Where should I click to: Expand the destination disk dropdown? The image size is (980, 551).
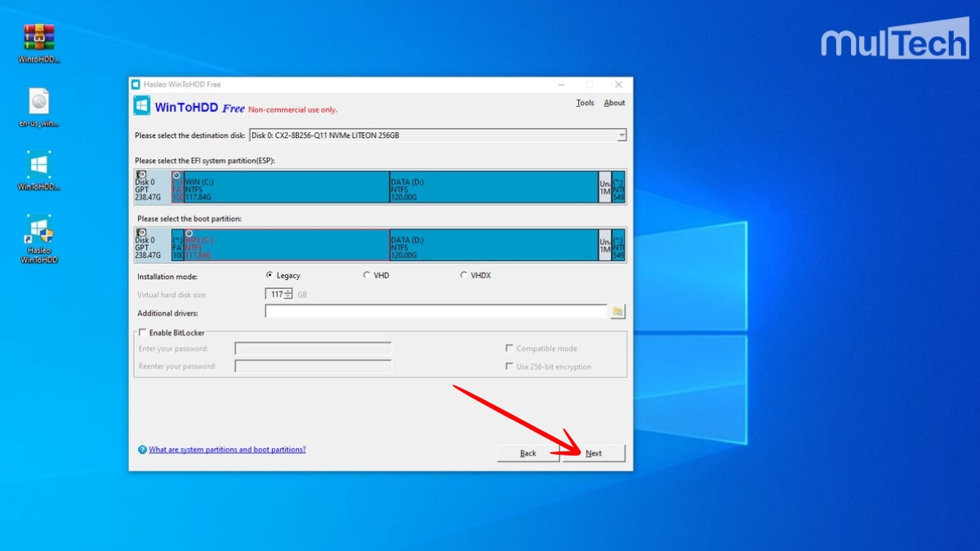[621, 136]
